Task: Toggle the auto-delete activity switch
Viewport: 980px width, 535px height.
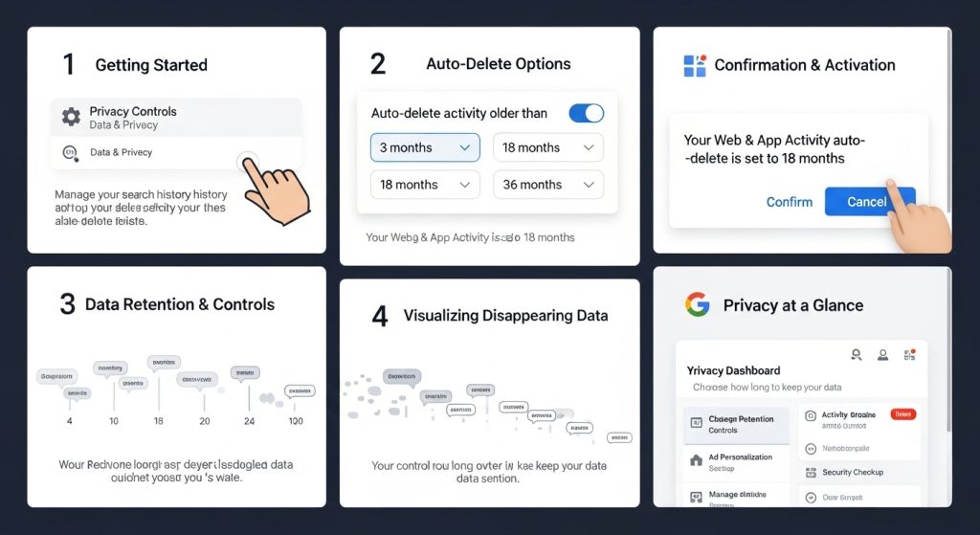Action: [587, 113]
